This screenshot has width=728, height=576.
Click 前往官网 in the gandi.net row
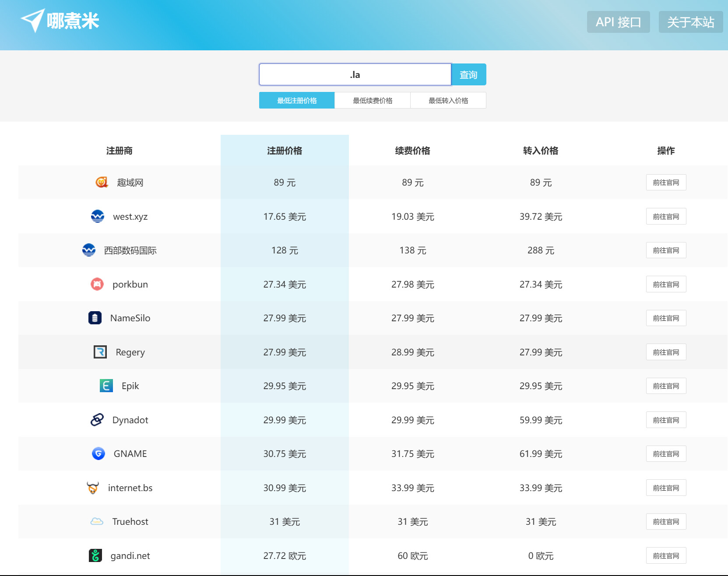tap(666, 555)
